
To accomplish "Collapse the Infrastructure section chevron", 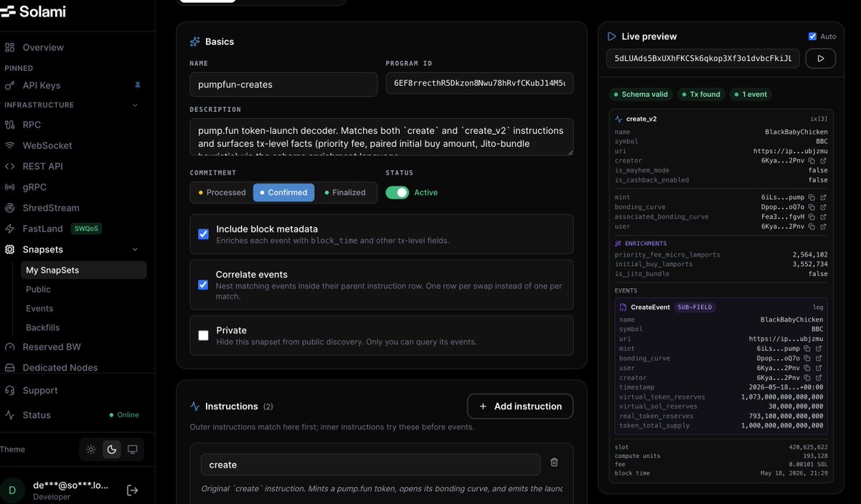I will tap(135, 105).
